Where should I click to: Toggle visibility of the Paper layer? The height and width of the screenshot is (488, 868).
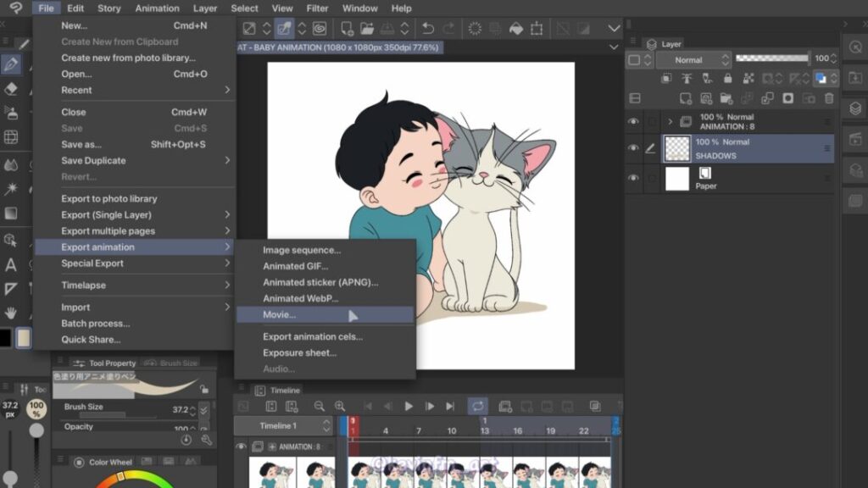633,178
